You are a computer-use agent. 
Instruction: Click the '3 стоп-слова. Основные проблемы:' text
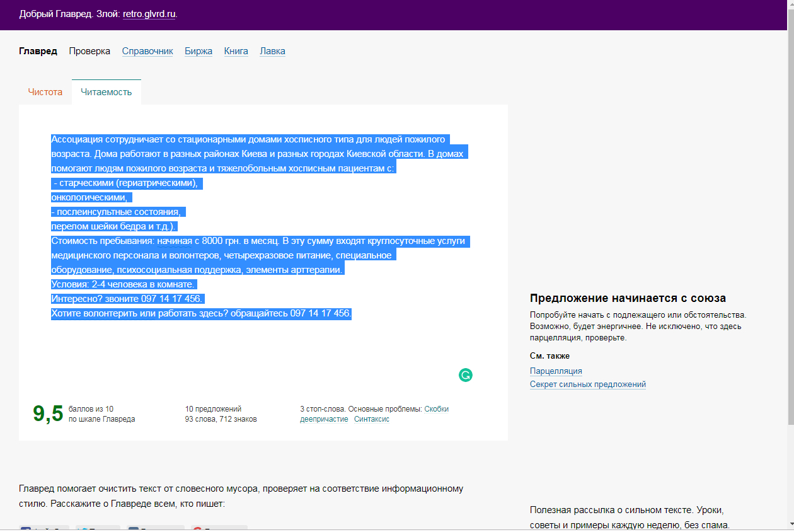[361, 409]
